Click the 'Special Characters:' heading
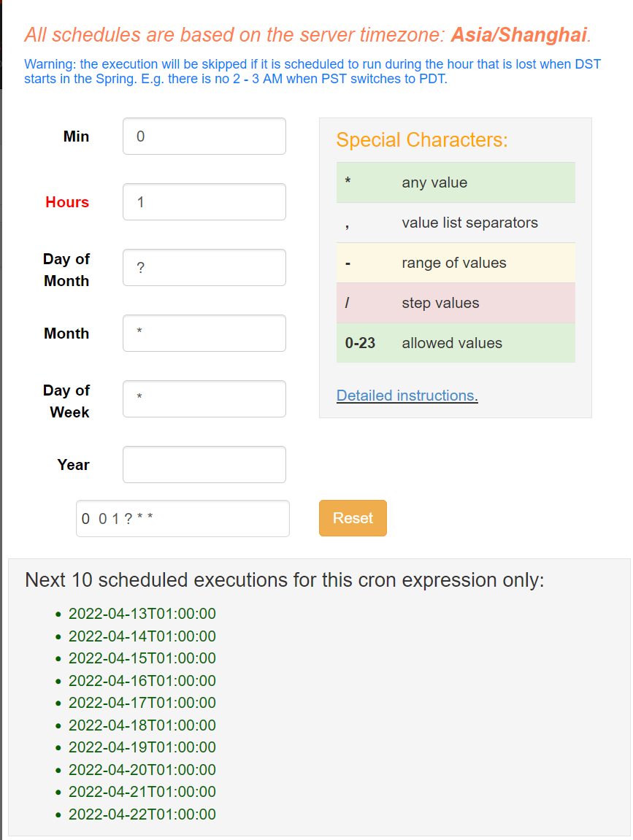 422,140
